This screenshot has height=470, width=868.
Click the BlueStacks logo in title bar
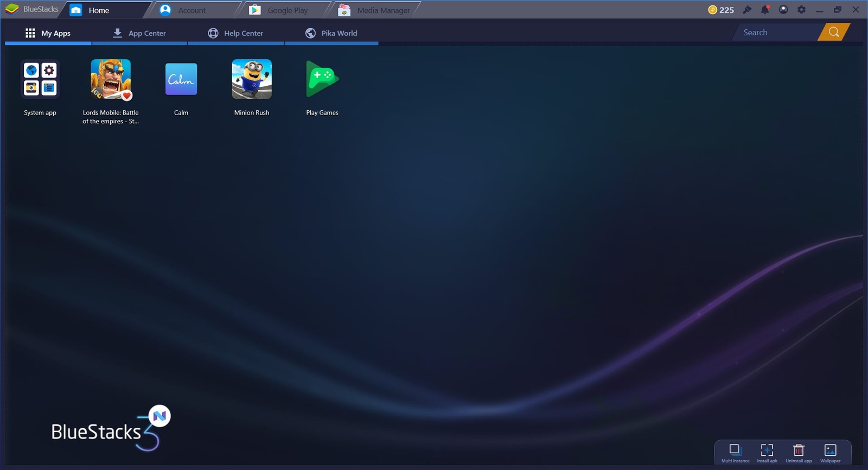(12, 9)
